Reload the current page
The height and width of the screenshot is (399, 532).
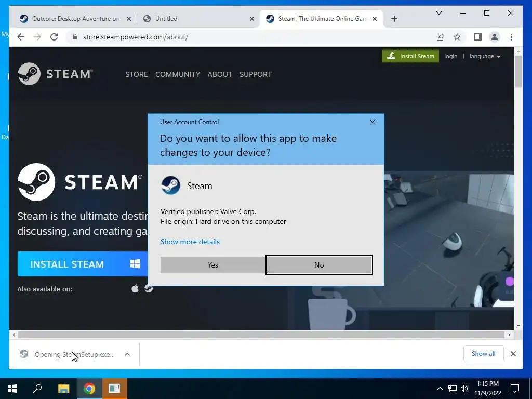click(x=54, y=37)
